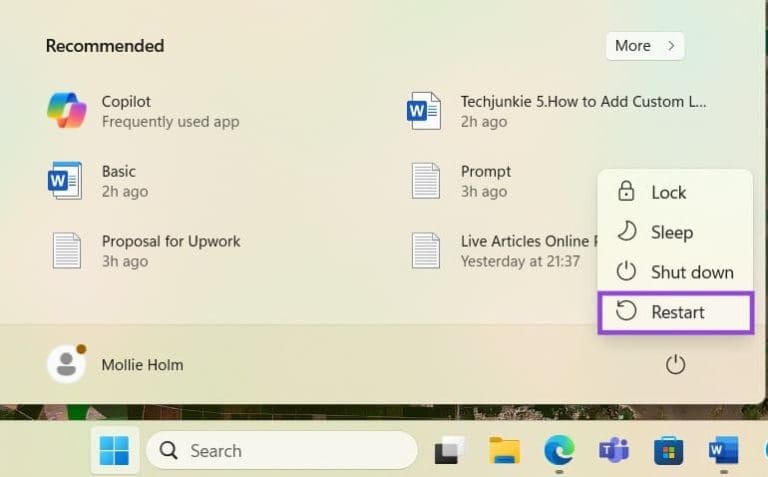
Task: Click the taskbar Search box
Action: pos(281,451)
